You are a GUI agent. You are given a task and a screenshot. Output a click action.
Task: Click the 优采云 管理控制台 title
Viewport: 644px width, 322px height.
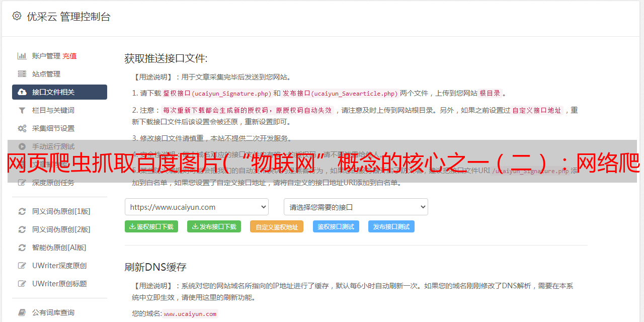pos(68,17)
